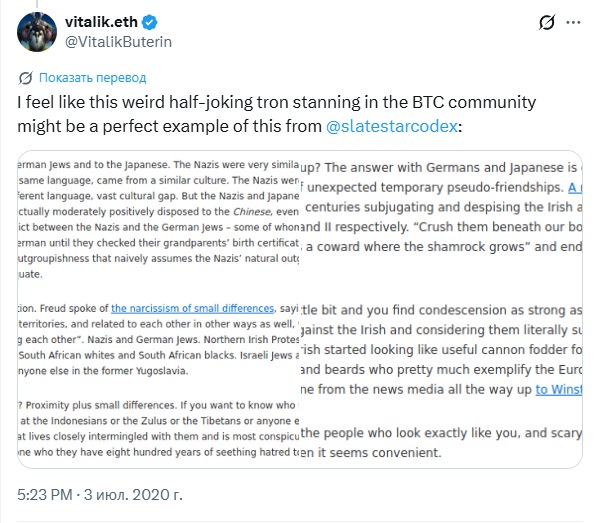Click the tweet text about tron stanning
598x523 pixels.
pyautogui.click(x=276, y=114)
